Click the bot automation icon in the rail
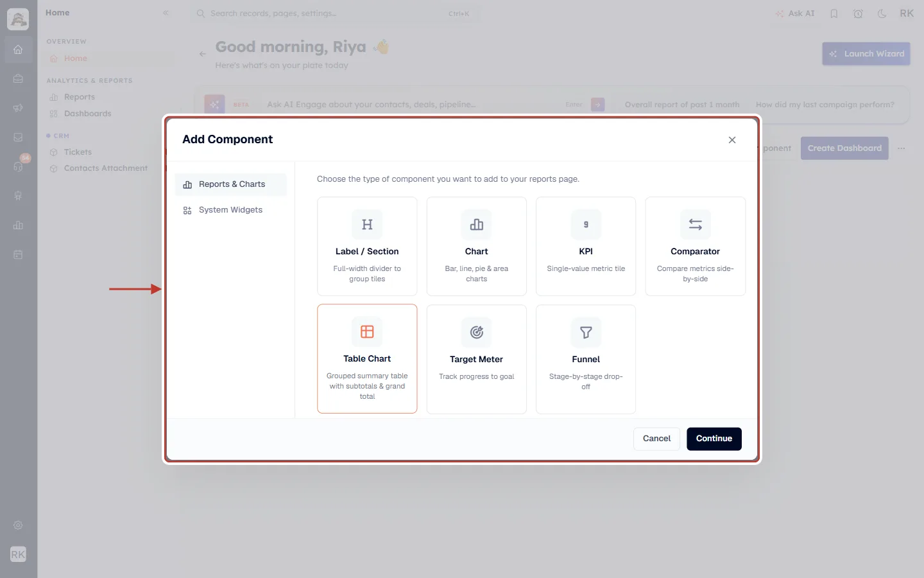Image resolution: width=924 pixels, height=578 pixels. pos(18,196)
